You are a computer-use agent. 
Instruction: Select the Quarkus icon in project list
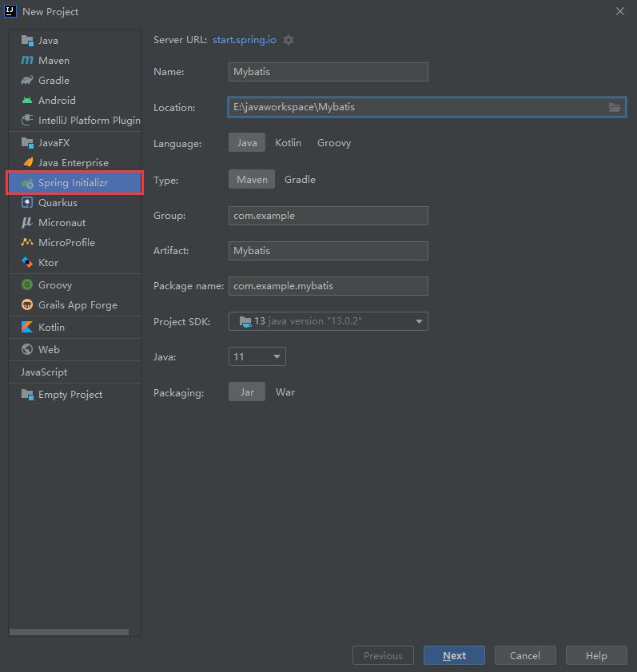click(x=27, y=203)
